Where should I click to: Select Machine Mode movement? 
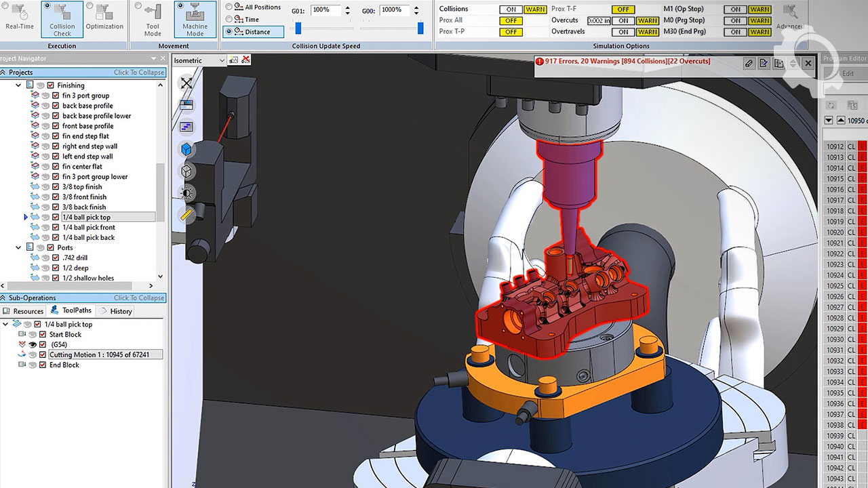click(x=195, y=20)
